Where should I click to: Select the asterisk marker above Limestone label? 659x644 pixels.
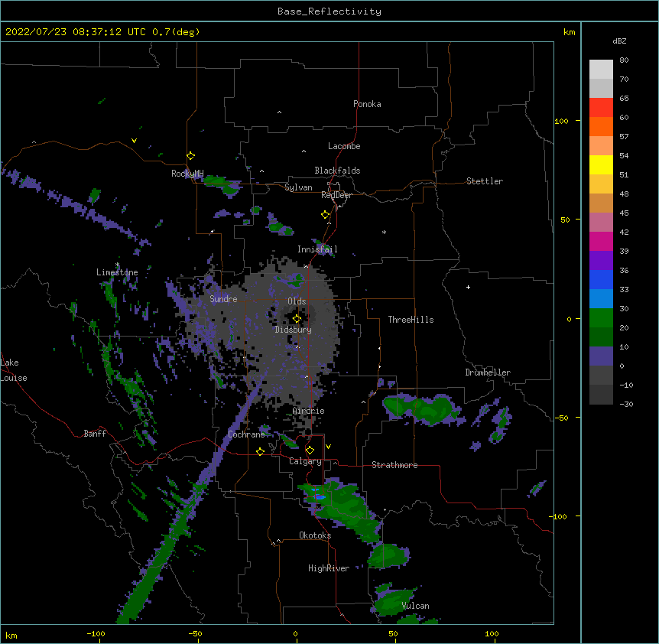coord(117,265)
